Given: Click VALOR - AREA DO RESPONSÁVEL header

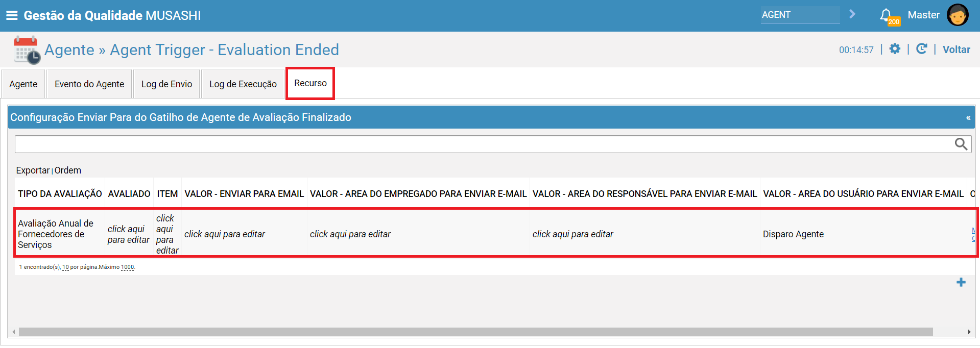Looking at the screenshot, I should click(x=644, y=194).
